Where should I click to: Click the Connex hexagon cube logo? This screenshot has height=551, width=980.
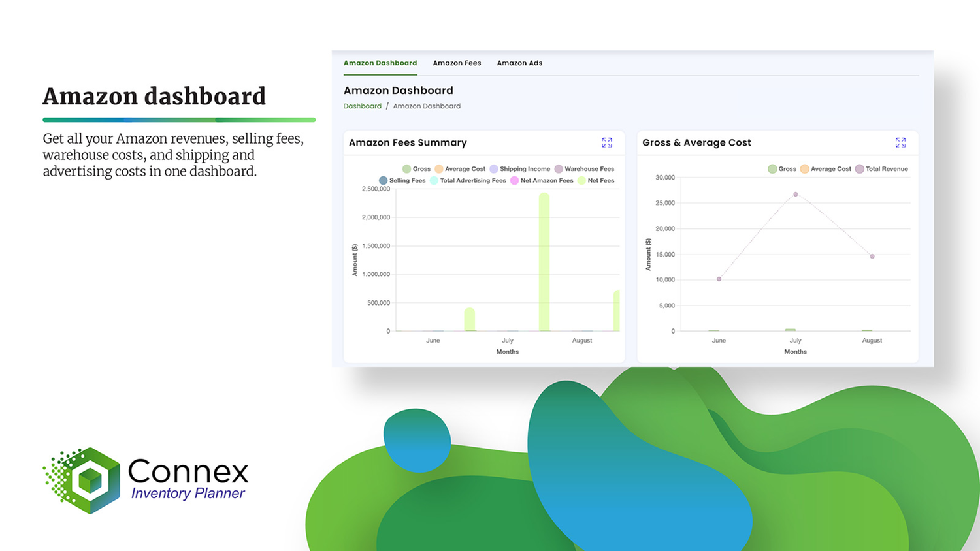tap(82, 480)
